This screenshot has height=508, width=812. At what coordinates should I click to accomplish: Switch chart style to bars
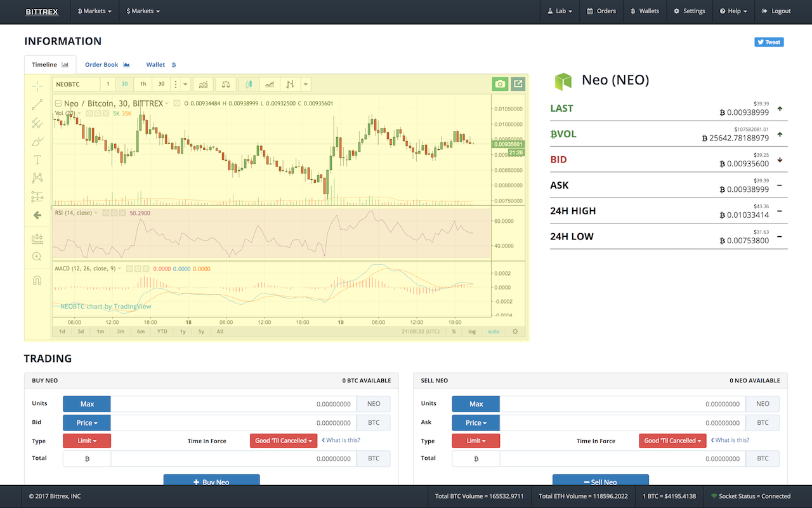pos(290,84)
